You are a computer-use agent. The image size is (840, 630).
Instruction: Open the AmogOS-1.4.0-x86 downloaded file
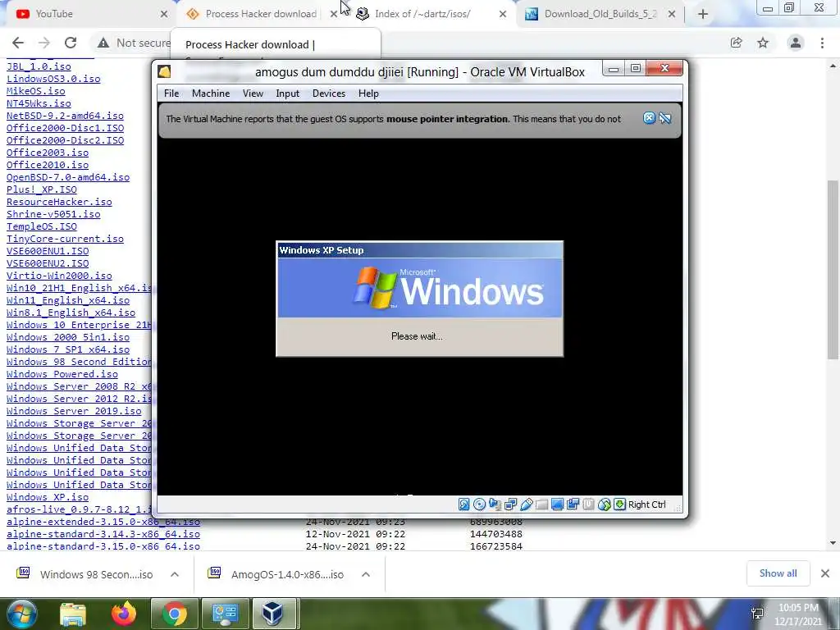click(276, 574)
